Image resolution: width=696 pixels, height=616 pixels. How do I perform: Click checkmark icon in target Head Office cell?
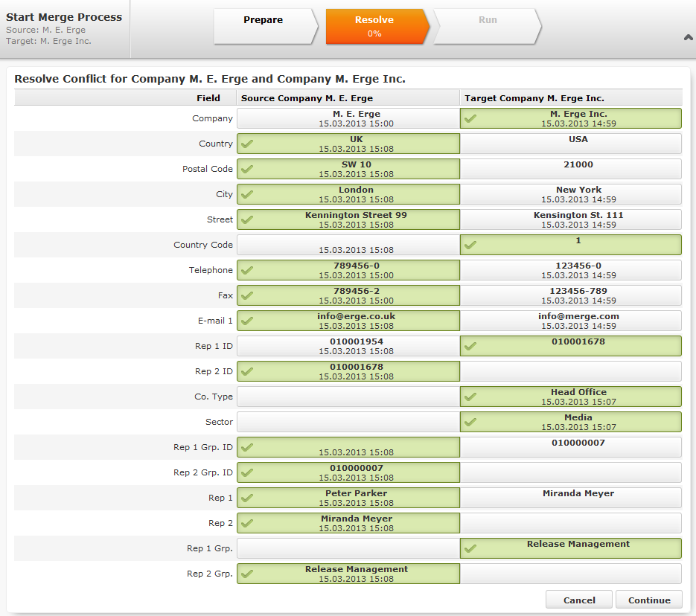(x=470, y=397)
